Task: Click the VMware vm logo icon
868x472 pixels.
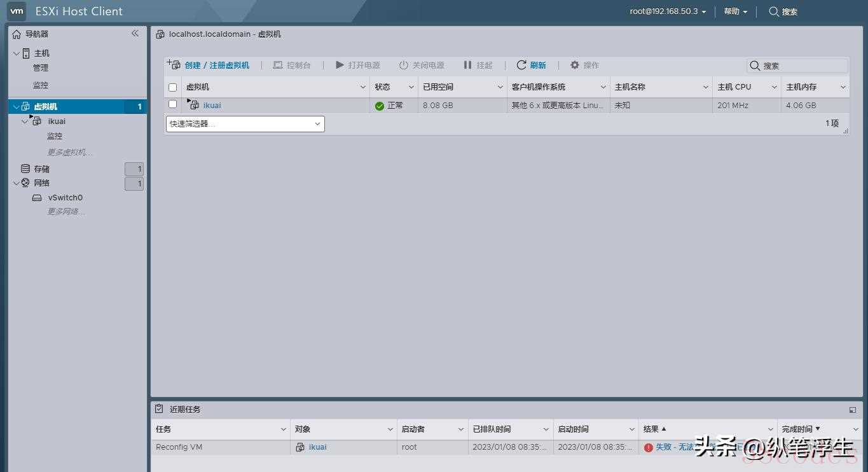Action: tap(17, 11)
